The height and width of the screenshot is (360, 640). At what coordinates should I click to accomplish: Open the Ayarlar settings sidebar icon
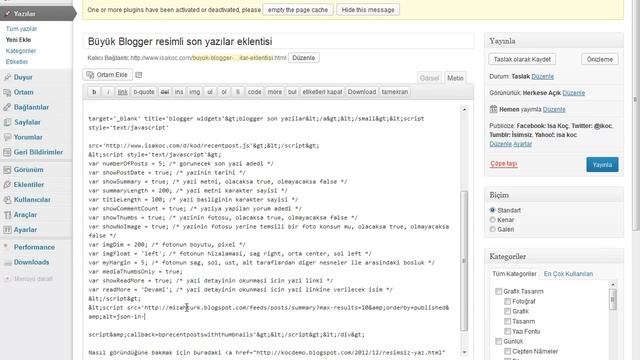pos(7,230)
